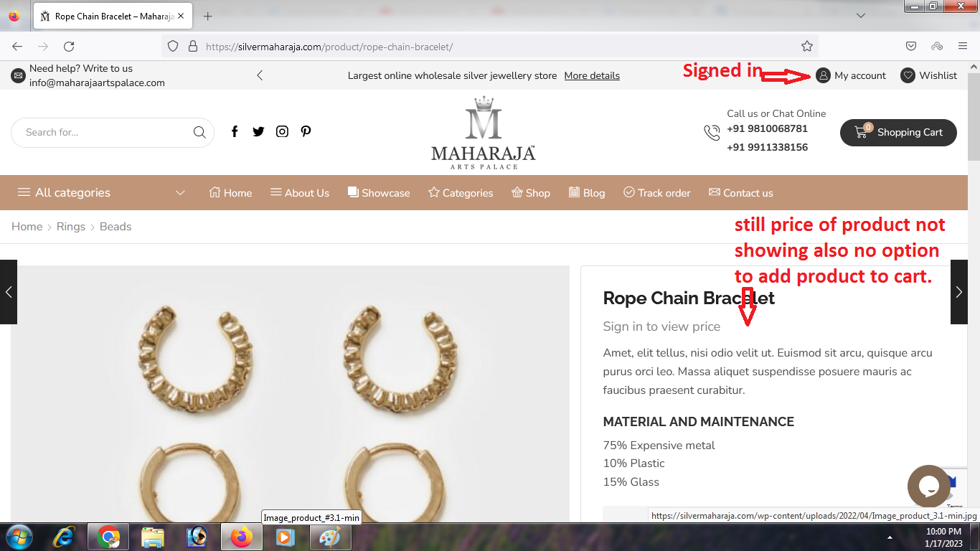Open My account link
This screenshot has height=551, width=980.
(851, 75)
